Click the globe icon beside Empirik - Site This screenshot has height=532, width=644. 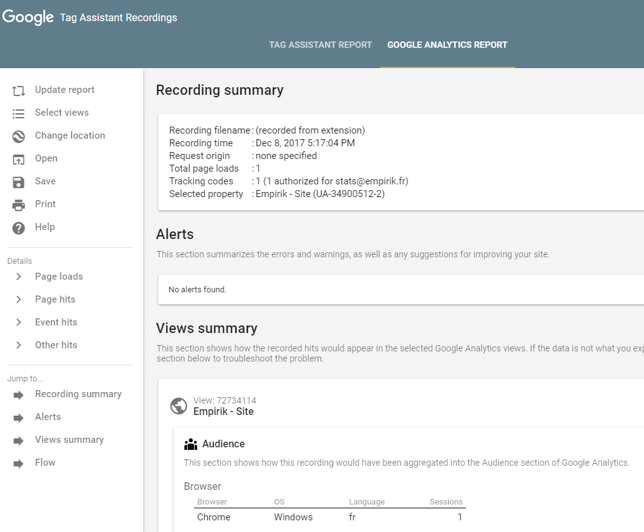(x=178, y=406)
